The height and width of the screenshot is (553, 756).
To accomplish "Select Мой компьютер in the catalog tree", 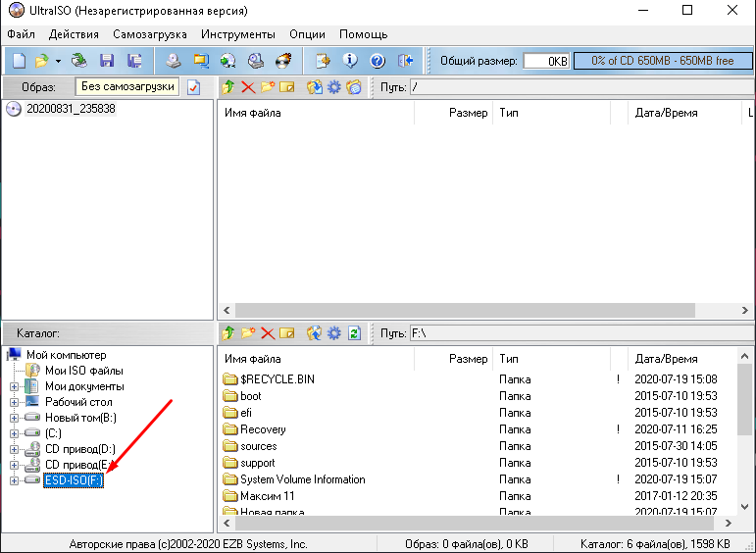I will 66,355.
